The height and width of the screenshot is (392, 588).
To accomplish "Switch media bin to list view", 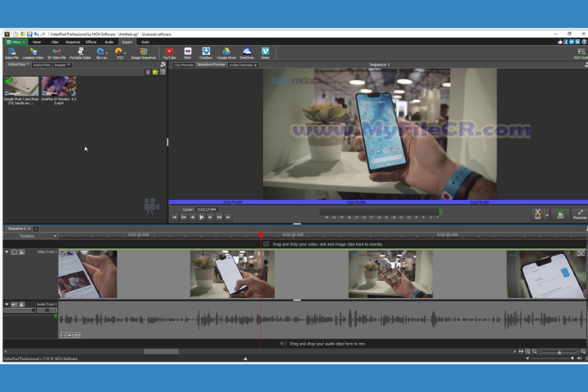I will (x=163, y=72).
